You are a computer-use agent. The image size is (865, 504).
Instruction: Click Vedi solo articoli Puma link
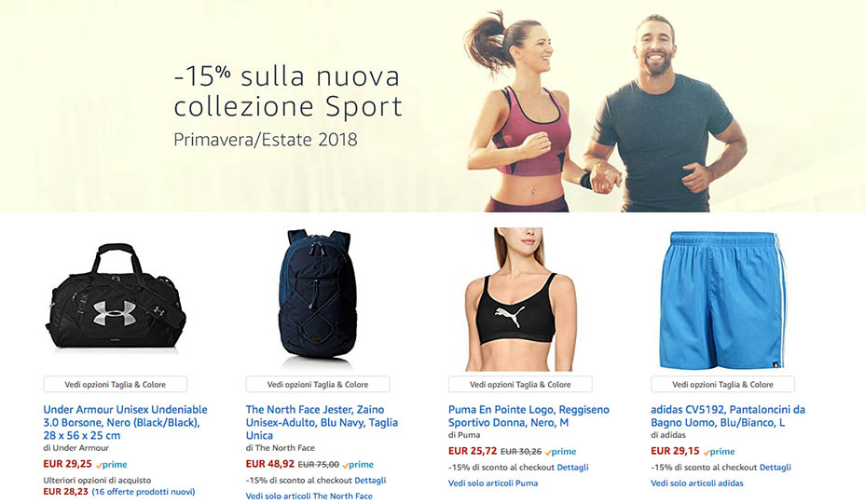coord(493,484)
